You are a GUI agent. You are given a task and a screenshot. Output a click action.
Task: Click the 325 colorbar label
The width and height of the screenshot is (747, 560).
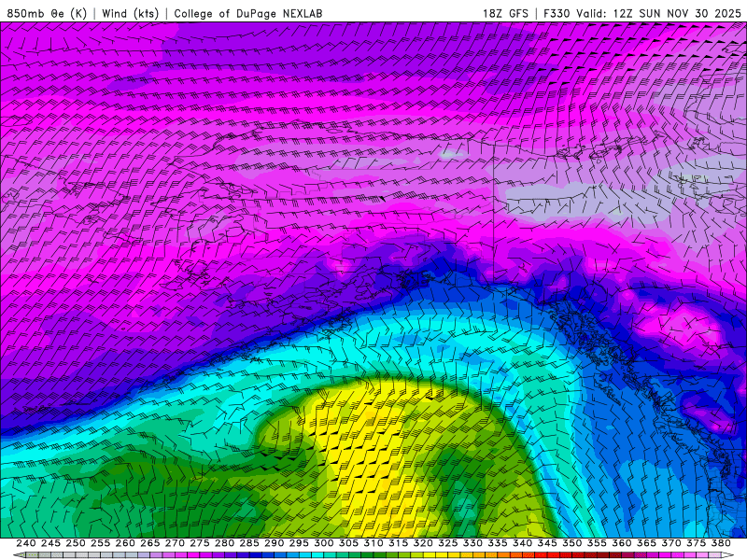pos(448,543)
